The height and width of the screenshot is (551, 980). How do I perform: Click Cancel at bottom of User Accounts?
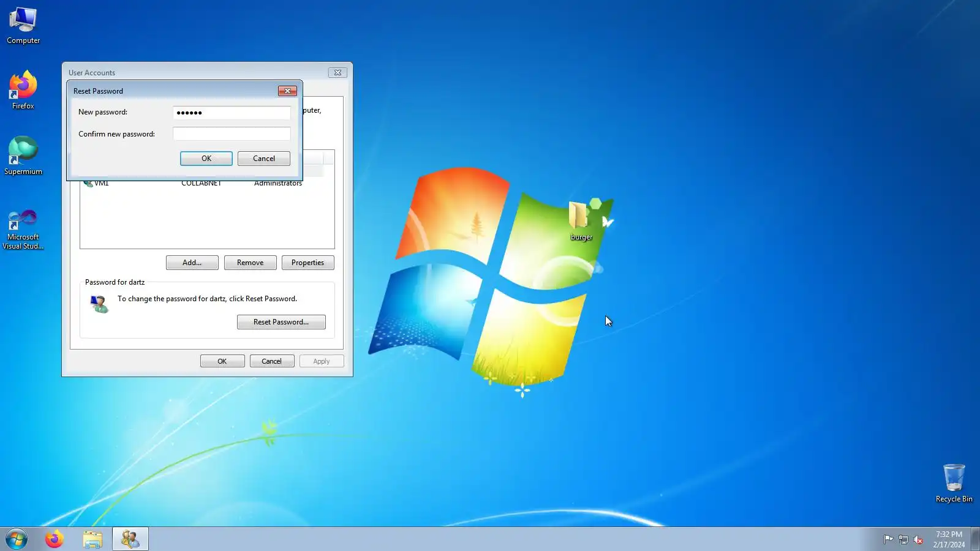(x=272, y=361)
